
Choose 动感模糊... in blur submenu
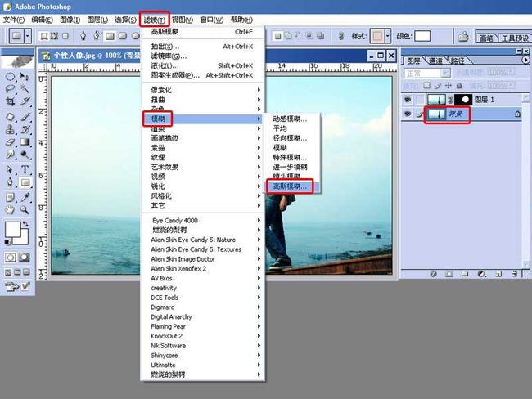click(x=292, y=119)
